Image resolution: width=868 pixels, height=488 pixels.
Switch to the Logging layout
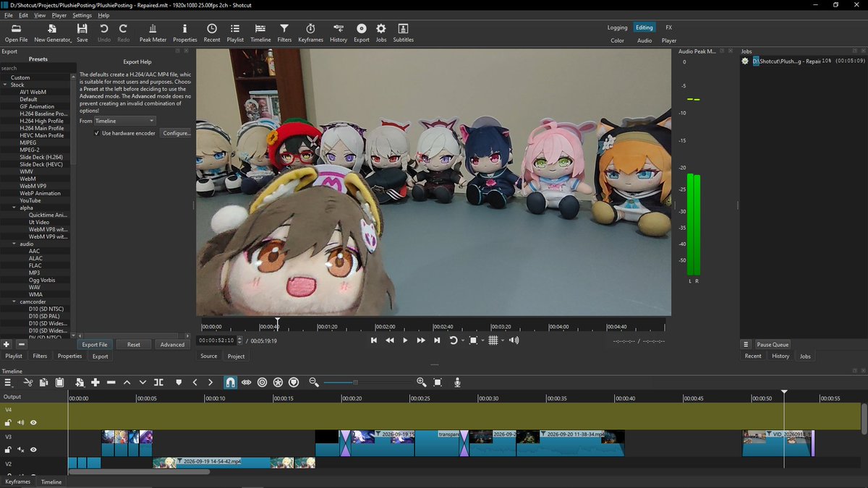pyautogui.click(x=617, y=27)
